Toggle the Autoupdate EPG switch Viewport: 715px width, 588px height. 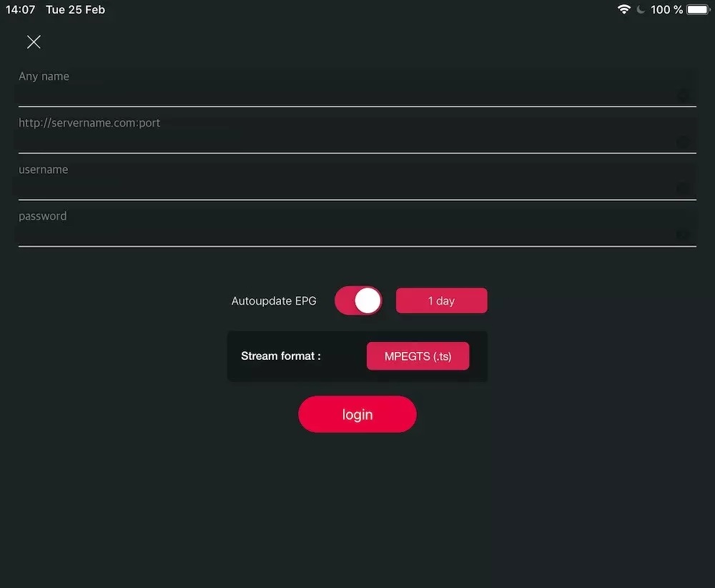pyautogui.click(x=358, y=300)
